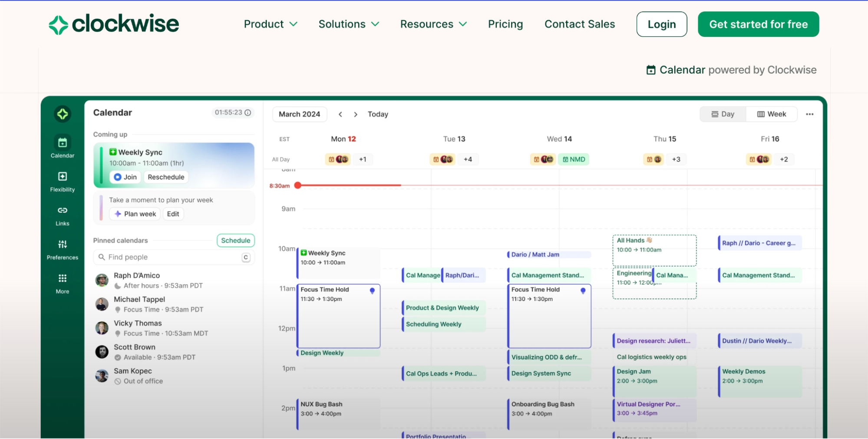Click the Get started for free button
This screenshot has height=439, width=868.
pos(758,24)
